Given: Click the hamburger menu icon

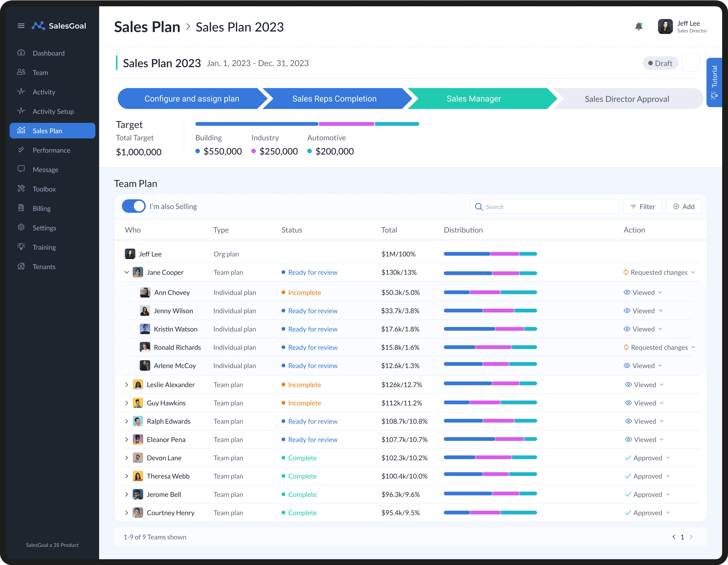Looking at the screenshot, I should pos(21,26).
